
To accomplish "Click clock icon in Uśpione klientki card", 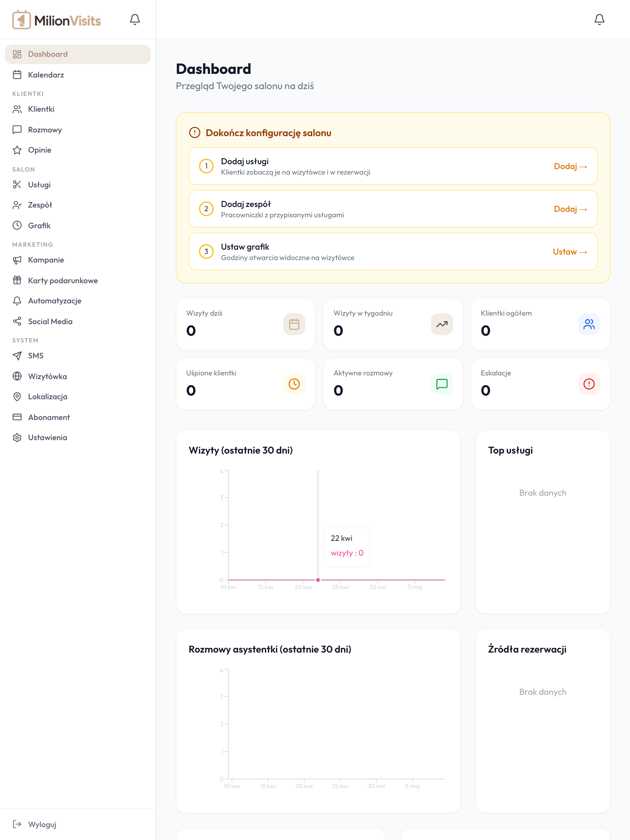I will coord(294,384).
